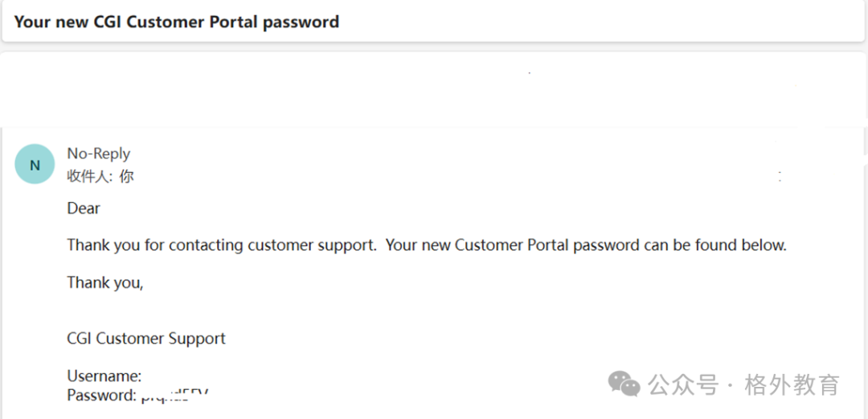Click the round N sender avatar

35,164
